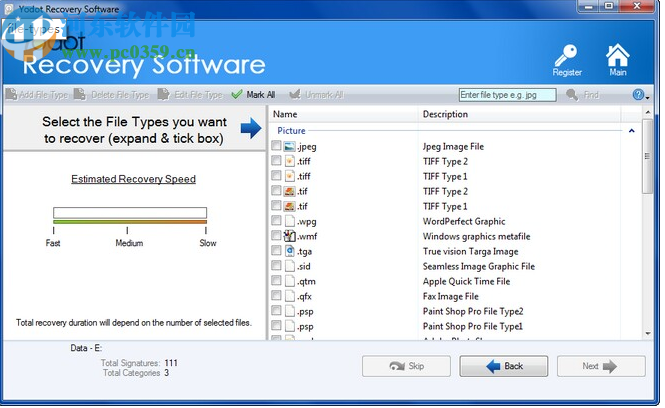Viewport: 665px width, 408px height.
Task: Click the vertical scrollbar thumb
Action: pyautogui.click(x=647, y=156)
